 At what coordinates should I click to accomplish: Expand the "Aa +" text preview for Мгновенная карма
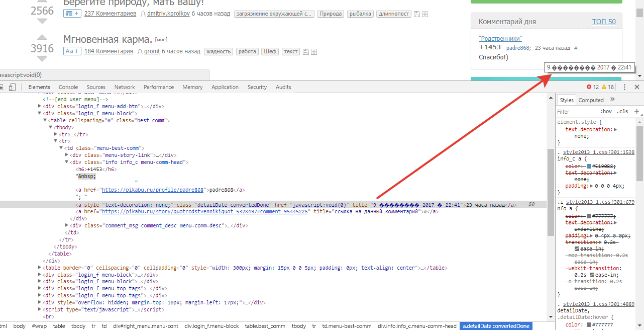[x=72, y=51]
